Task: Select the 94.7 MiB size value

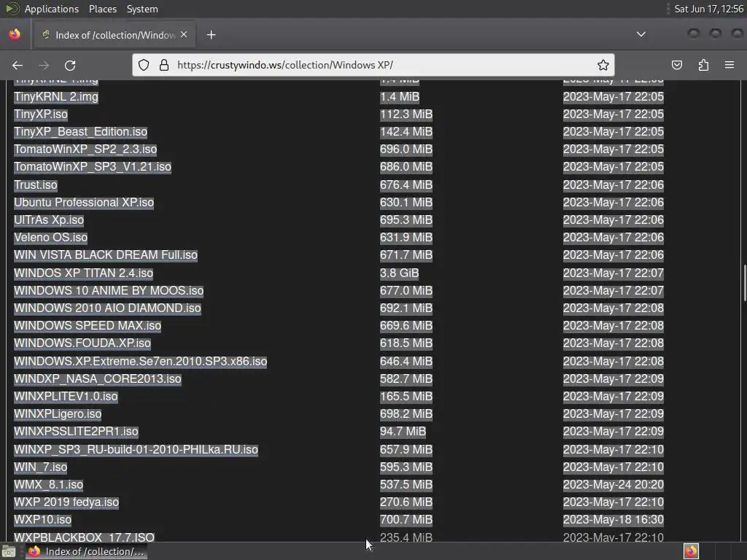Action: (x=403, y=432)
